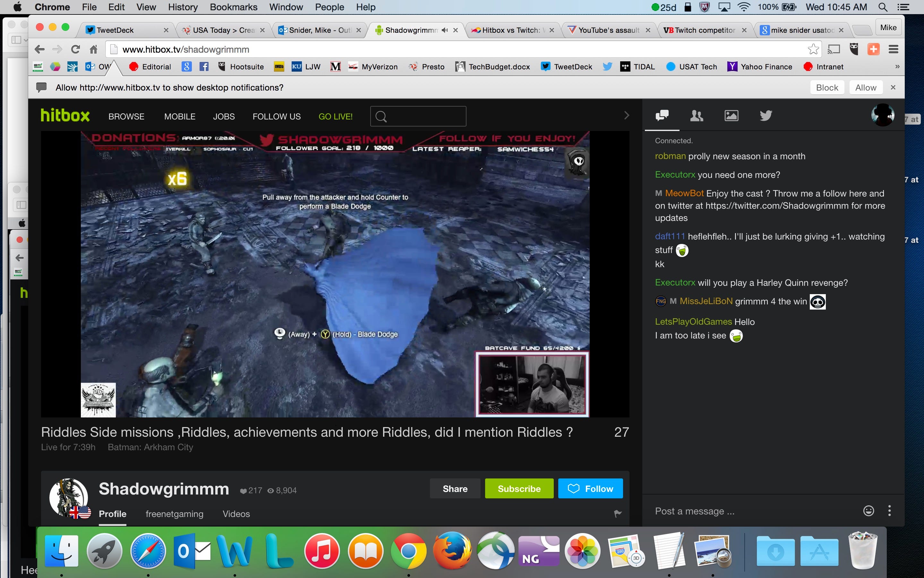
Task: Open the Bookmarks menu in menu bar
Action: 234,7
